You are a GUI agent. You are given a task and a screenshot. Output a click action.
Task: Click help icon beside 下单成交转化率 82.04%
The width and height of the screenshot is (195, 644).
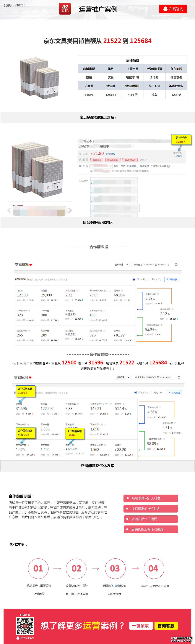click(x=161, y=325)
